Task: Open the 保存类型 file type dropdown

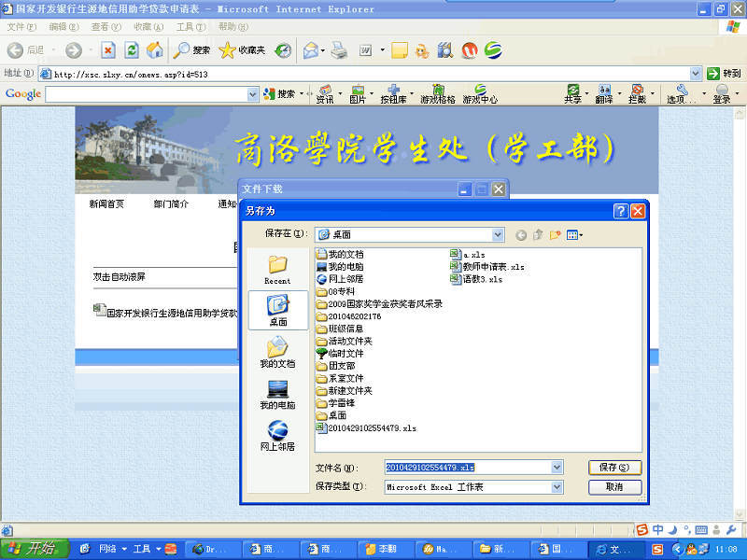Action: (557, 487)
